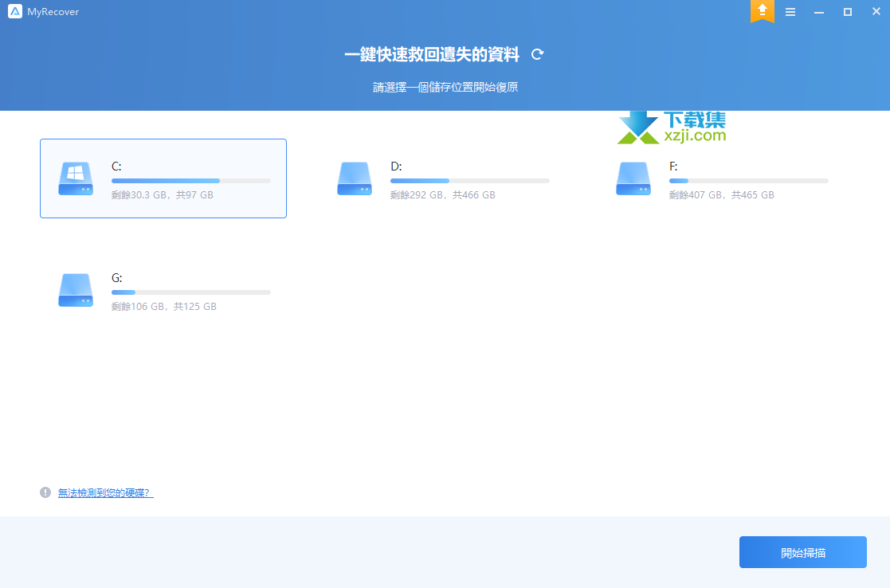The image size is (890, 588).
Task: Open the 無法檢測到您的硬碟? help link
Action: [105, 492]
